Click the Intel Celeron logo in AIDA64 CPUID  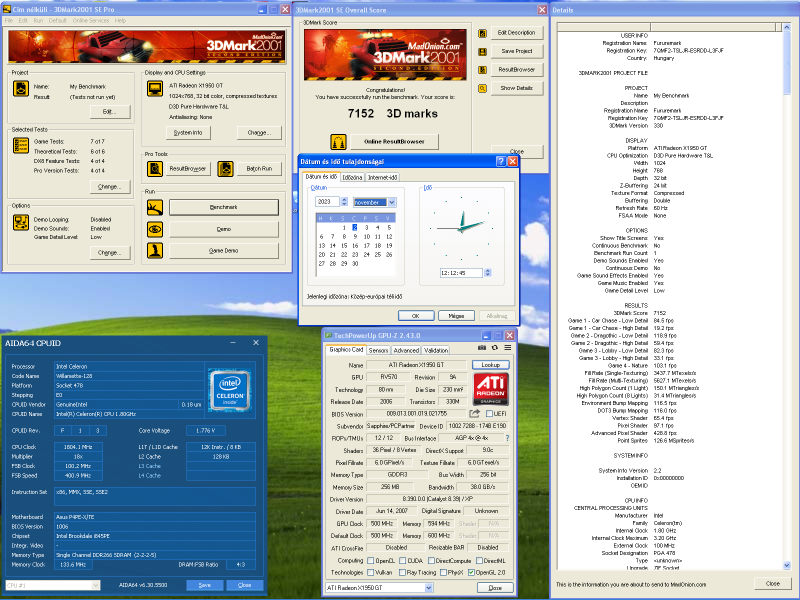pos(230,390)
